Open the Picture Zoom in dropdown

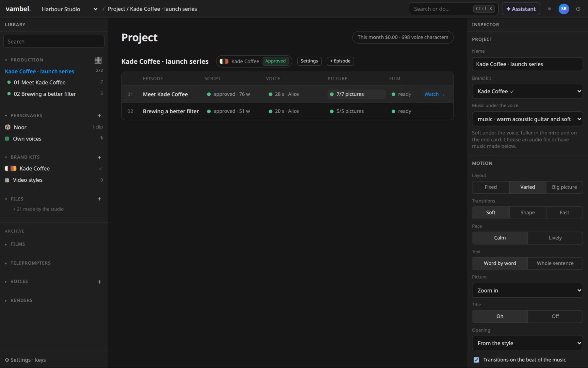click(x=527, y=291)
